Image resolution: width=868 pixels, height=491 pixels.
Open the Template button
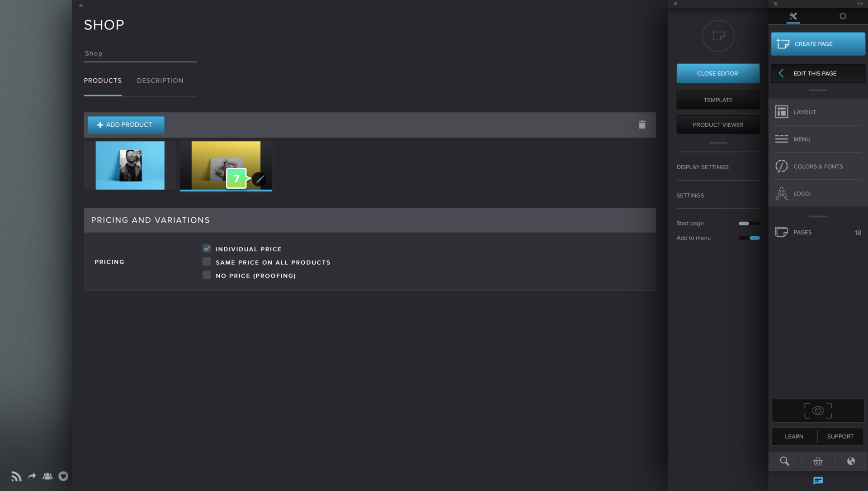pyautogui.click(x=718, y=100)
